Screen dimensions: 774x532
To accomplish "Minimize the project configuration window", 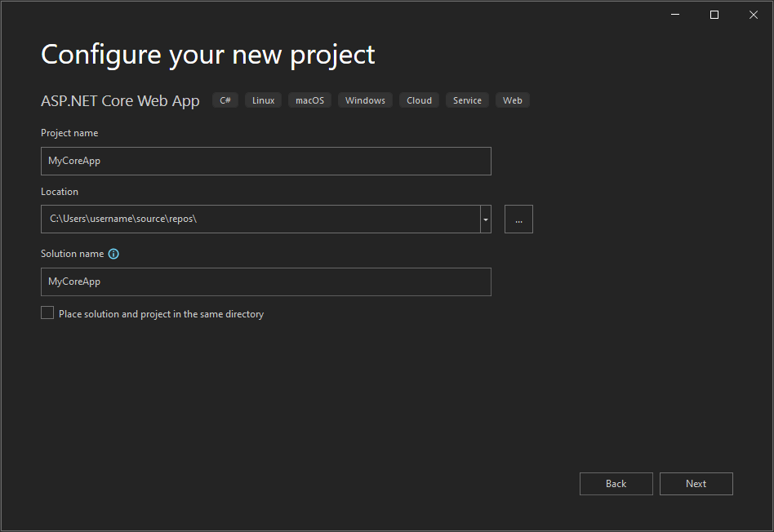I will click(x=674, y=14).
